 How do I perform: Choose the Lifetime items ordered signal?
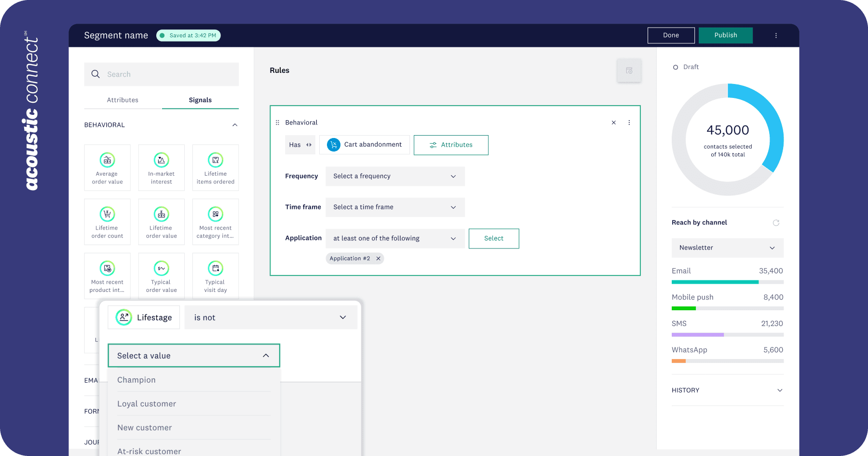tap(215, 167)
